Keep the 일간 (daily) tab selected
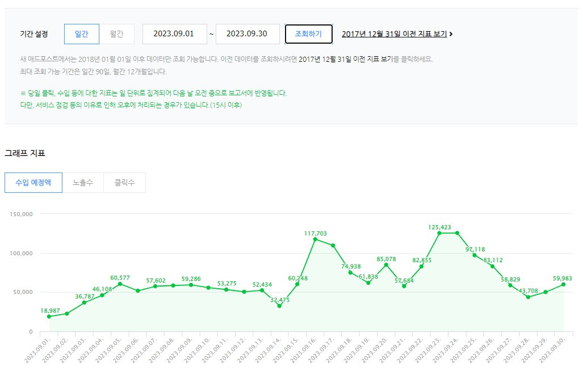The height and width of the screenshot is (392, 583). tap(81, 33)
